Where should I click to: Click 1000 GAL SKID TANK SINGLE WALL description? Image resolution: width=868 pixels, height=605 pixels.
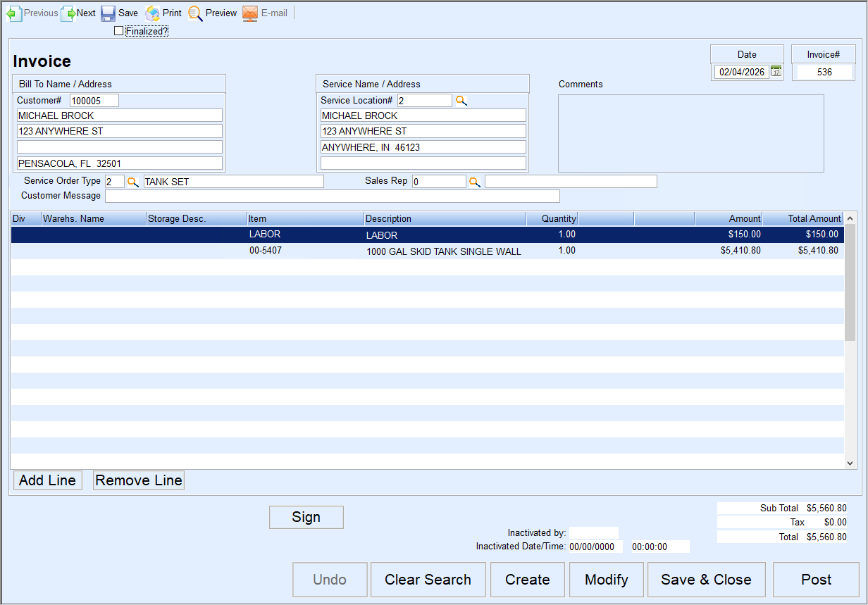click(x=444, y=251)
